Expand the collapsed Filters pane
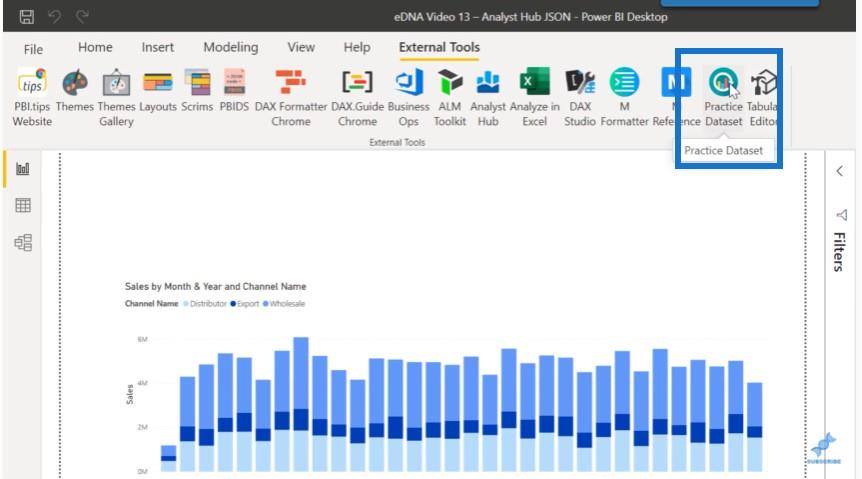This screenshot has width=862, height=479. tap(840, 171)
